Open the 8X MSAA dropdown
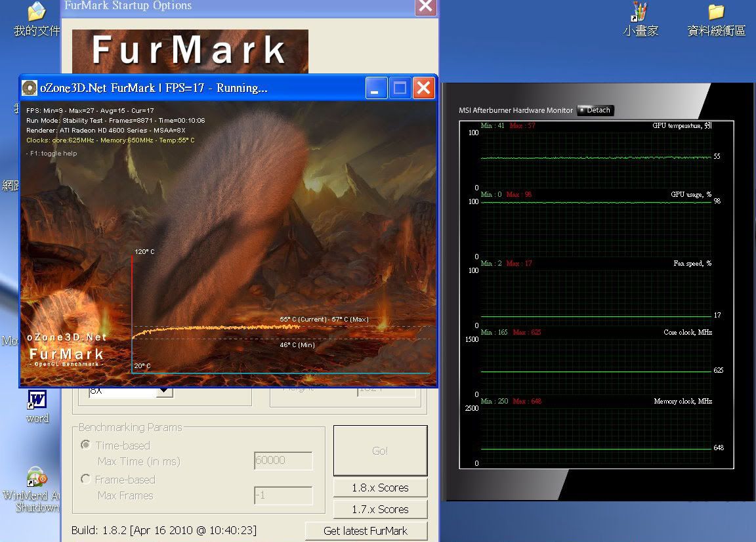 [165, 391]
